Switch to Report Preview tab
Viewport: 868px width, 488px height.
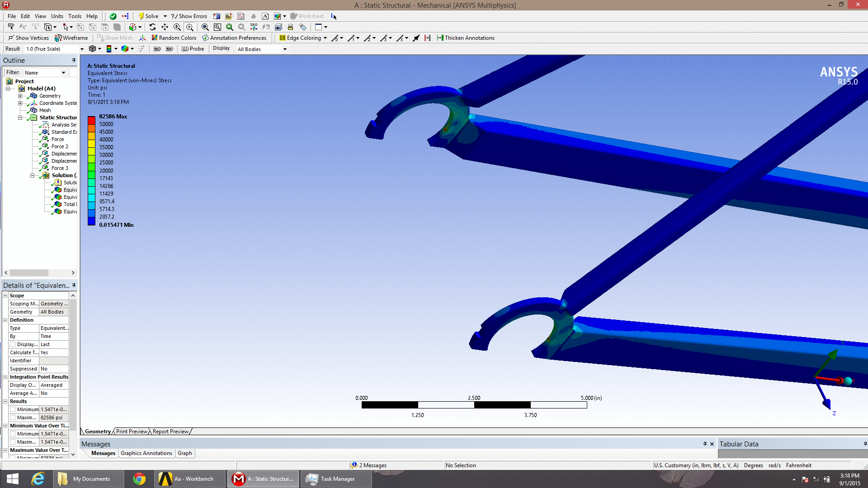pos(170,432)
